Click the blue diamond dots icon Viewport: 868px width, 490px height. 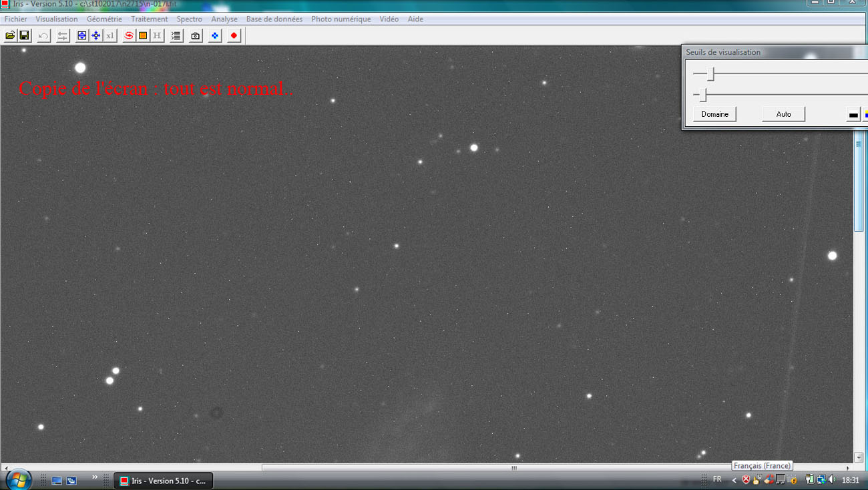click(215, 35)
